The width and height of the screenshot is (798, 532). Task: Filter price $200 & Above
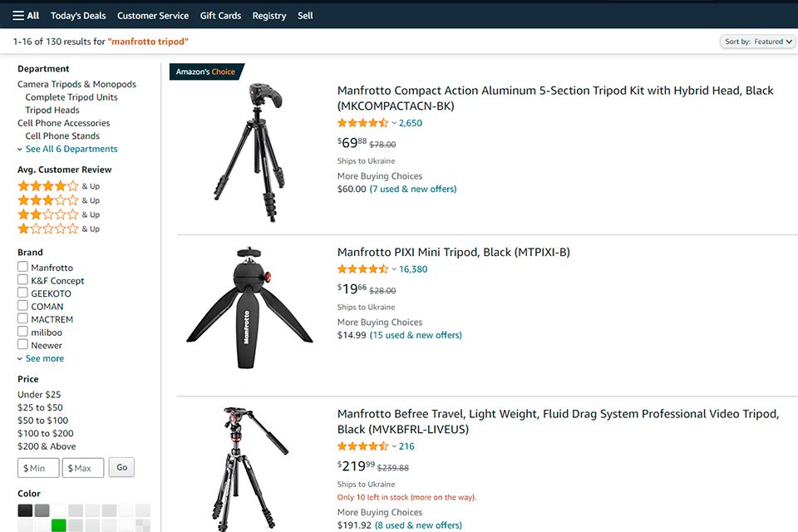click(47, 446)
